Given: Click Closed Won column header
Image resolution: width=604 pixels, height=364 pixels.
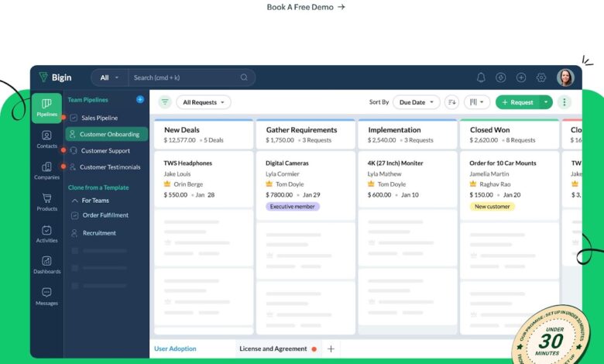Looking at the screenshot, I should [510, 134].
